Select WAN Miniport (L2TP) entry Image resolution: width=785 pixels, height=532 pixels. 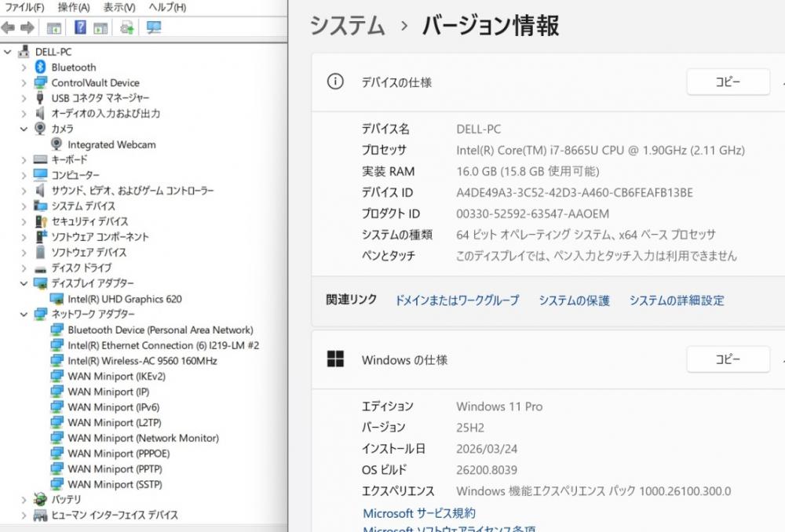click(x=115, y=422)
